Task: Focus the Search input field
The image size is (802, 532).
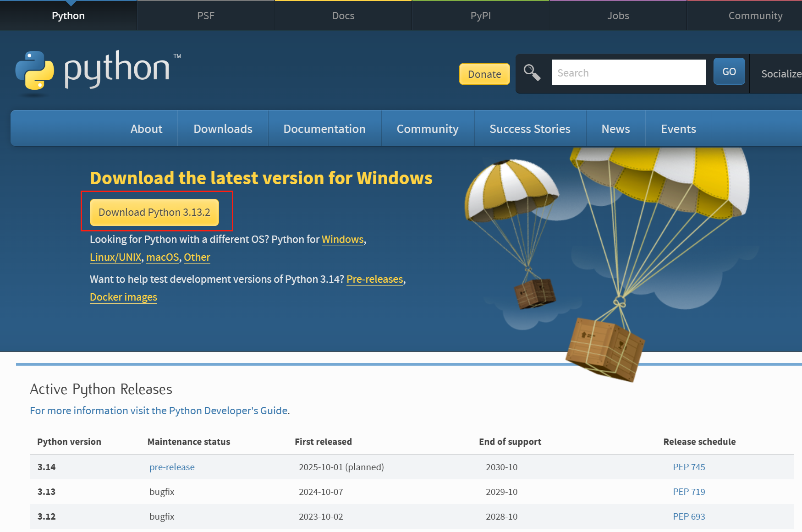Action: click(628, 72)
